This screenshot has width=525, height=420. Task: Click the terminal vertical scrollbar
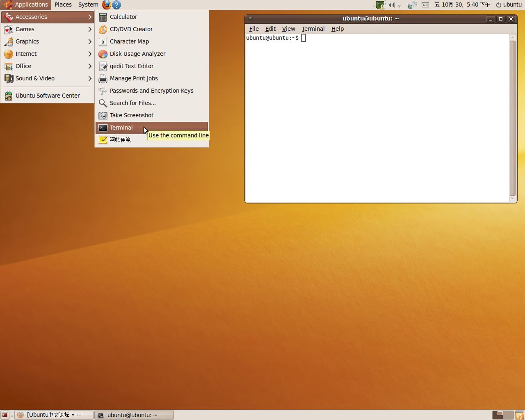tap(512, 118)
